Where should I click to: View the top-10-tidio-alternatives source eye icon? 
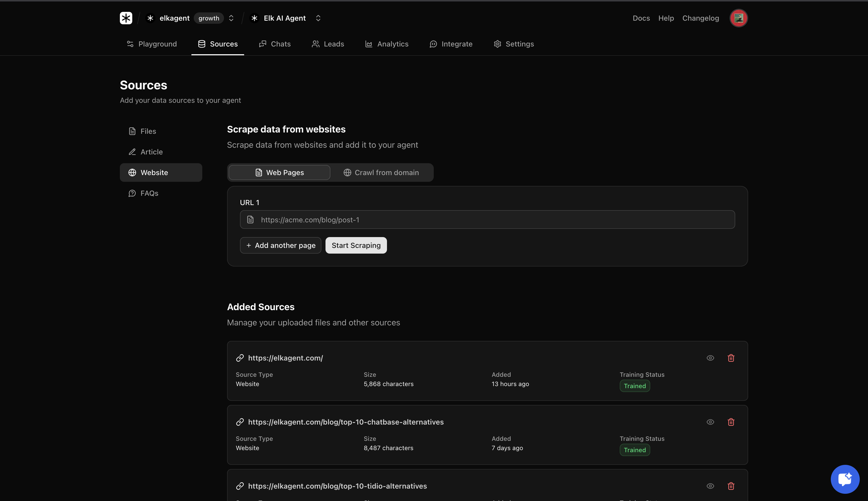710,486
